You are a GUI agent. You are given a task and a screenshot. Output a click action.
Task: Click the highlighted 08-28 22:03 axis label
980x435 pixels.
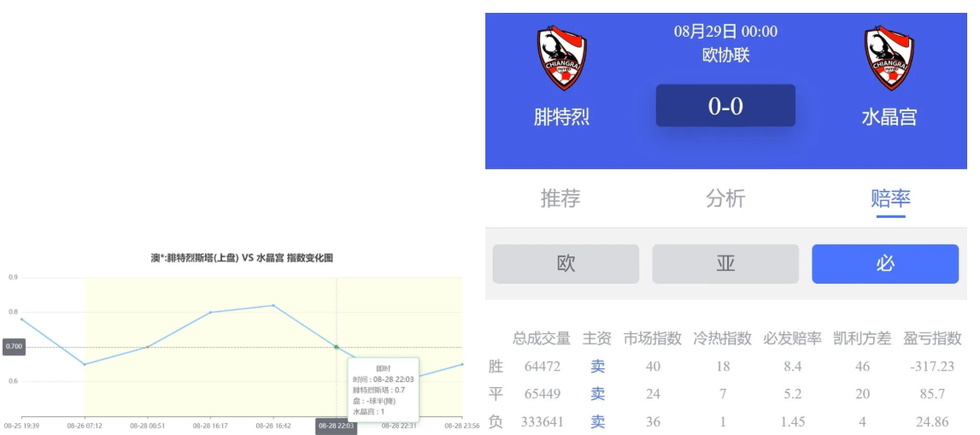[x=336, y=426]
